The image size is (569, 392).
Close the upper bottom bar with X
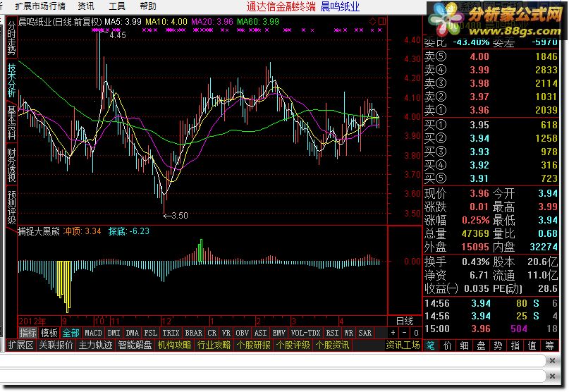pyautogui.click(x=552, y=361)
